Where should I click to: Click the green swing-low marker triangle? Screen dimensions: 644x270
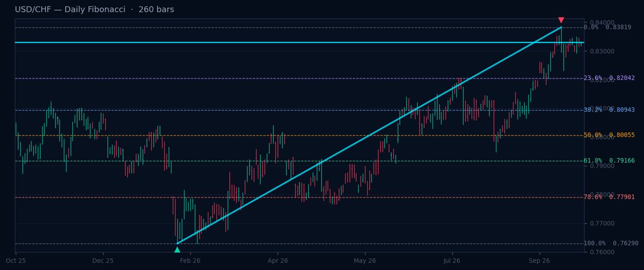pyautogui.click(x=177, y=250)
